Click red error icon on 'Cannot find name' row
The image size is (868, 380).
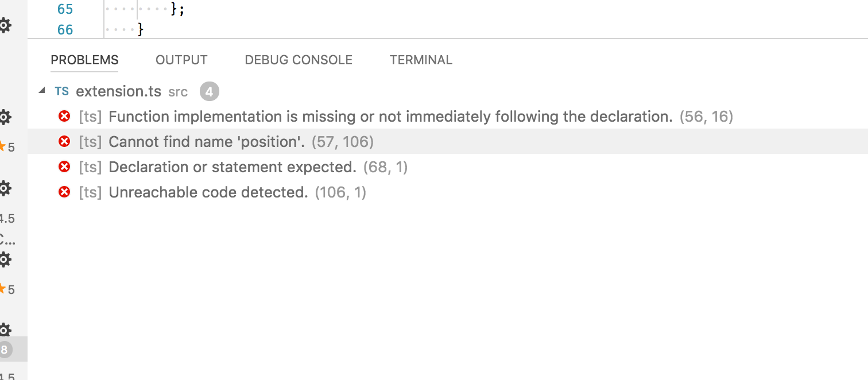pyautogui.click(x=64, y=141)
